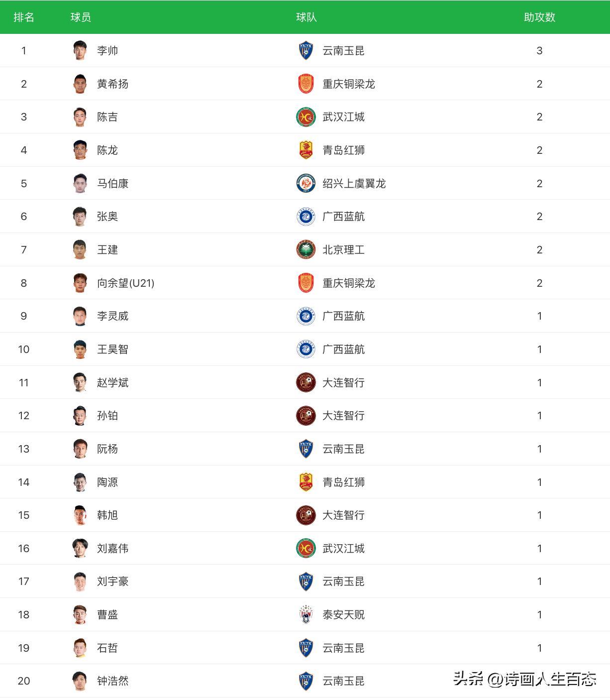The image size is (610, 700).
Task: Click 黄希扬's player avatar
Action: (80, 84)
